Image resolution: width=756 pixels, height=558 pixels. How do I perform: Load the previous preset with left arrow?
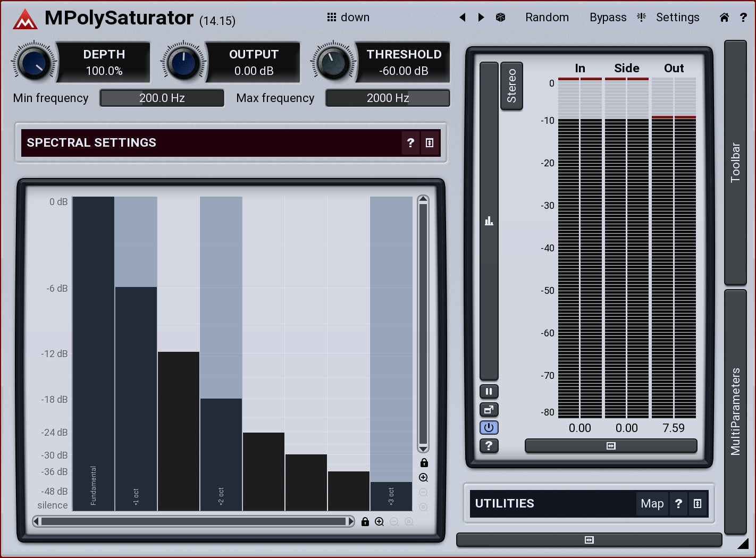coord(463,18)
